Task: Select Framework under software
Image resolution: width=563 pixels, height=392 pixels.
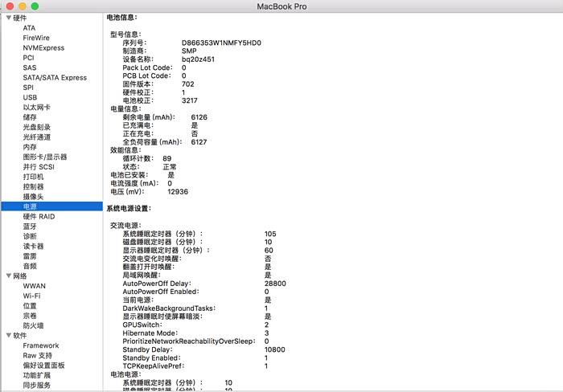Action: 41,345
